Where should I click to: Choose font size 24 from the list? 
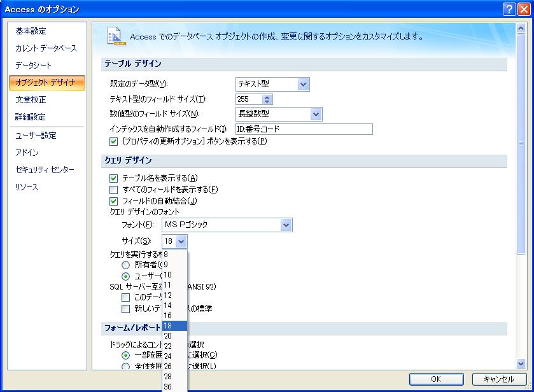(174, 356)
